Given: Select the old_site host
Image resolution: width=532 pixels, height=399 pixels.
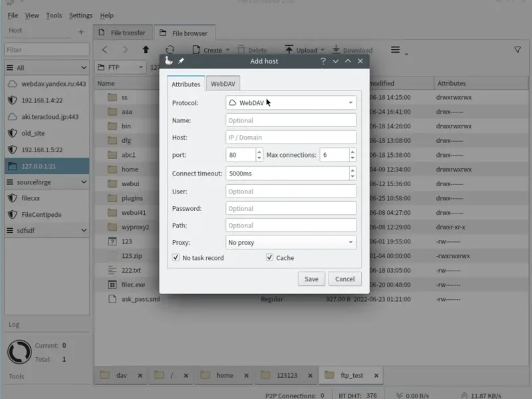Looking at the screenshot, I should pyautogui.click(x=47, y=134).
